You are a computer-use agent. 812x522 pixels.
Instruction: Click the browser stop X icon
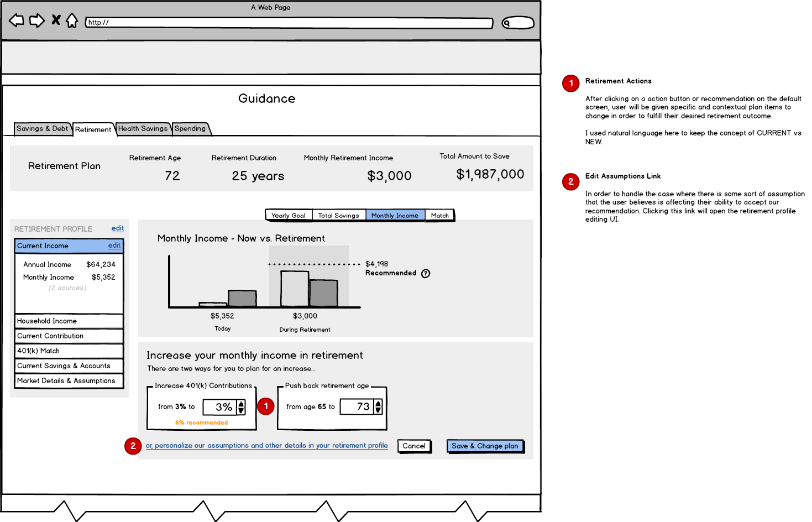pyautogui.click(x=56, y=20)
